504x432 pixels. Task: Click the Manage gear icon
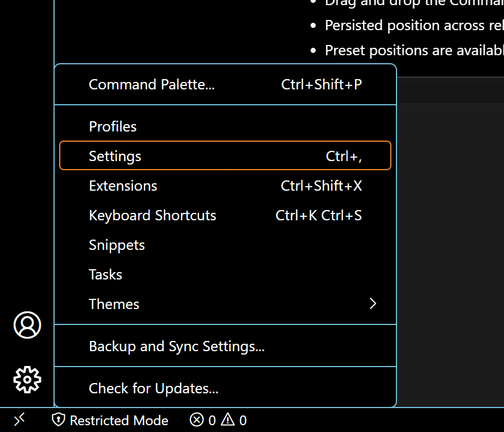27,380
